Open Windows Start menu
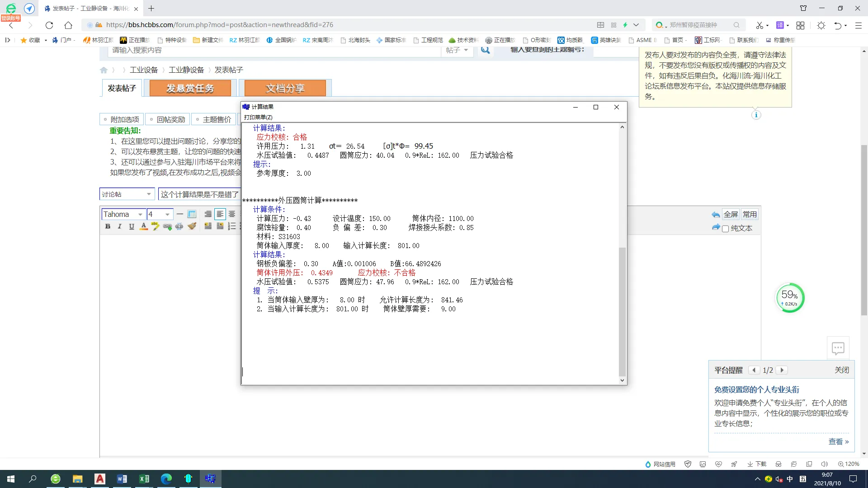The height and width of the screenshot is (488, 868). click(11, 479)
